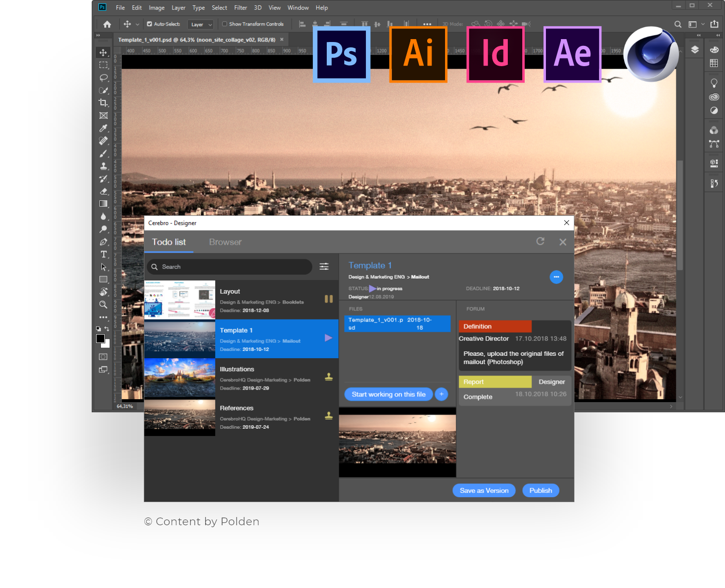Select the Eyedropper tool
Screen dimensions: 725x588
click(x=103, y=128)
